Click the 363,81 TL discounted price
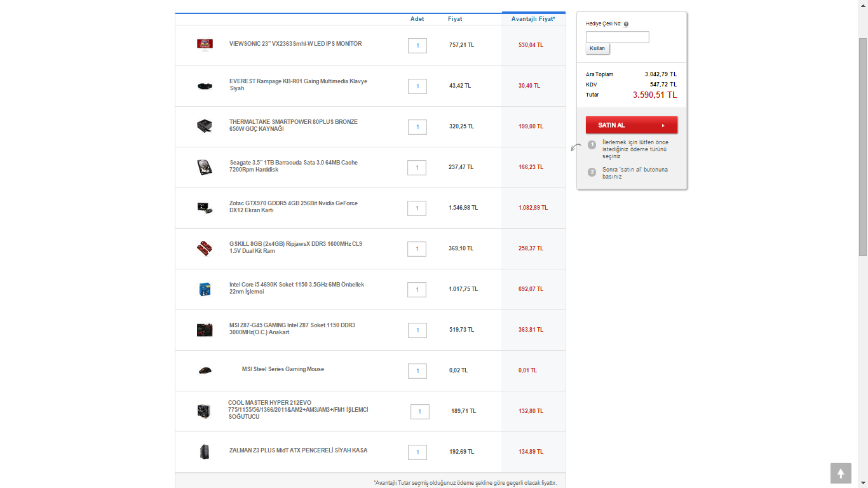The height and width of the screenshot is (488, 868). (531, 330)
